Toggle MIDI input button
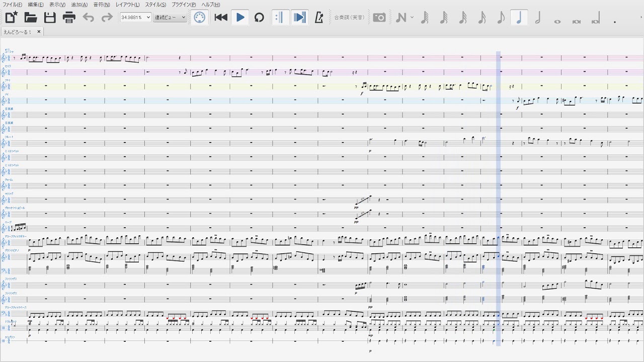644x362 pixels. pyautogui.click(x=200, y=18)
